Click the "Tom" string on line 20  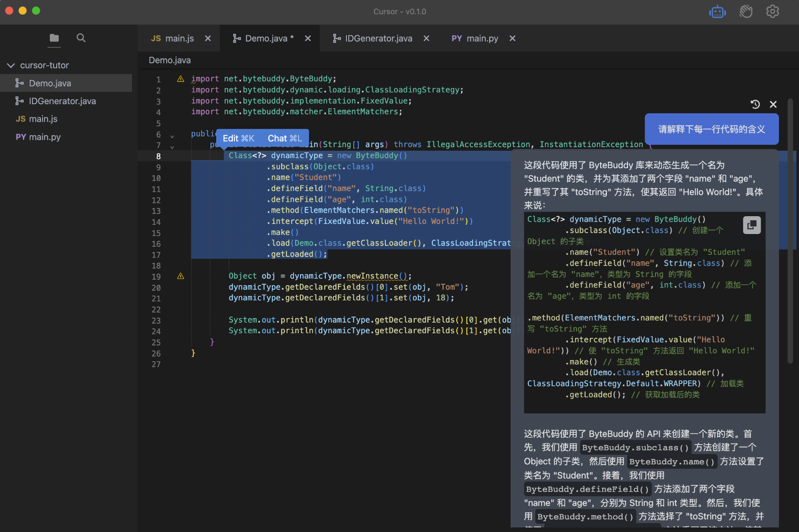[x=447, y=287]
